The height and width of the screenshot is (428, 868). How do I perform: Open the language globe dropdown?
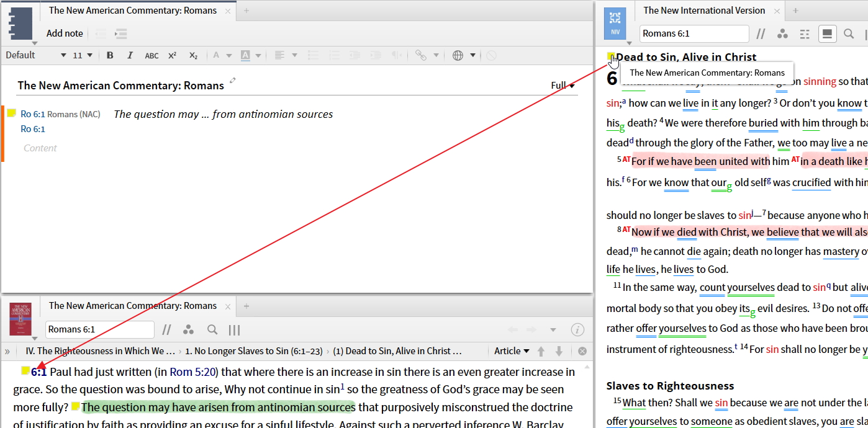(463, 55)
